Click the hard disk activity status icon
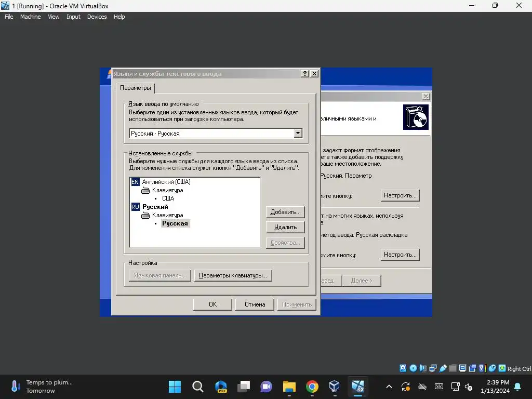Viewport: 532px width, 399px height. tap(403, 368)
